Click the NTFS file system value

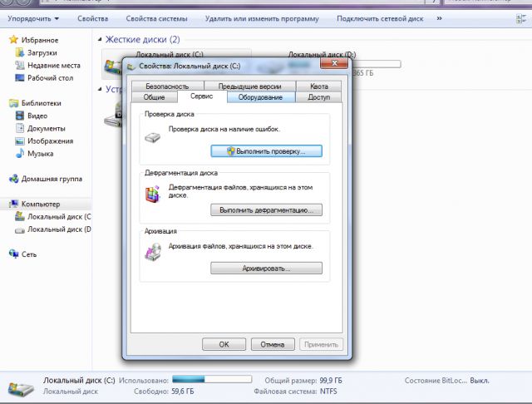click(x=328, y=392)
